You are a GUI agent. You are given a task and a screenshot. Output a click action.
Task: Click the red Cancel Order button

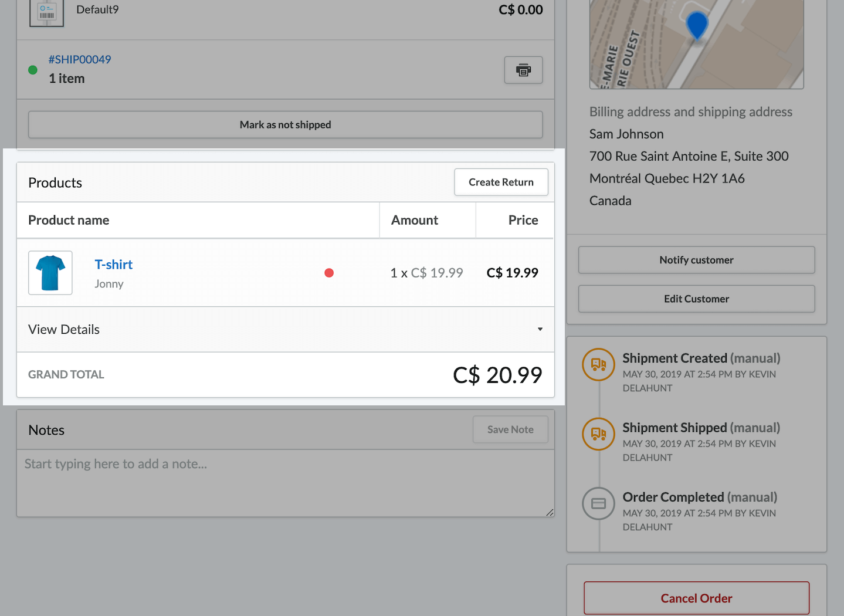click(696, 598)
